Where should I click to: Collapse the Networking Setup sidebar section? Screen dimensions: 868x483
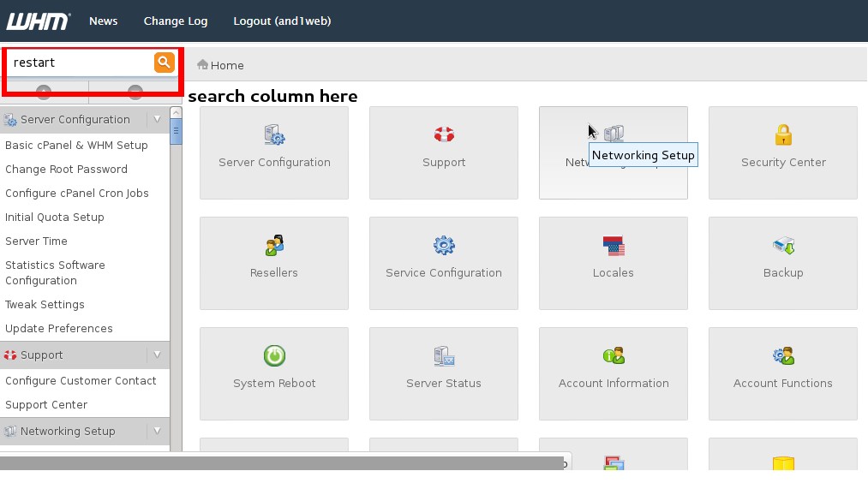point(157,431)
